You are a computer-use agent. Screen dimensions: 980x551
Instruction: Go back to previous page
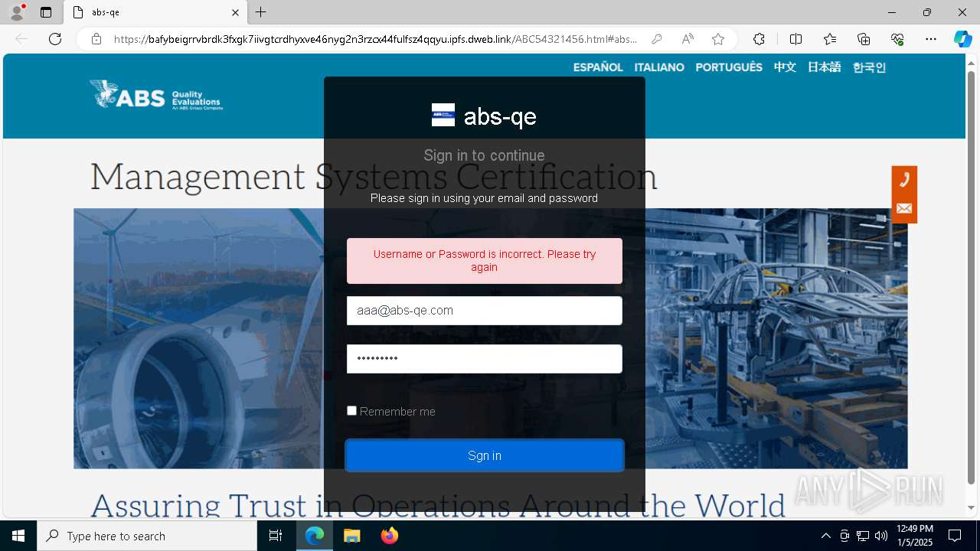point(21,39)
